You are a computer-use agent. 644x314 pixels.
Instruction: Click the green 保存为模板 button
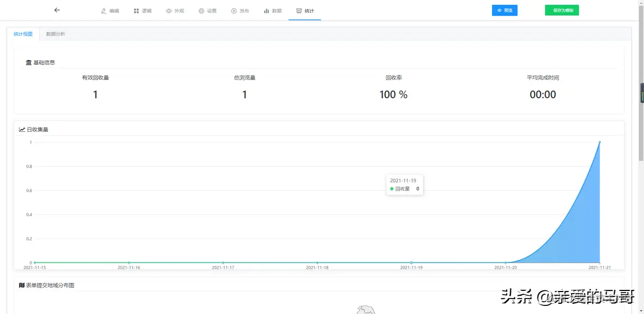click(562, 10)
